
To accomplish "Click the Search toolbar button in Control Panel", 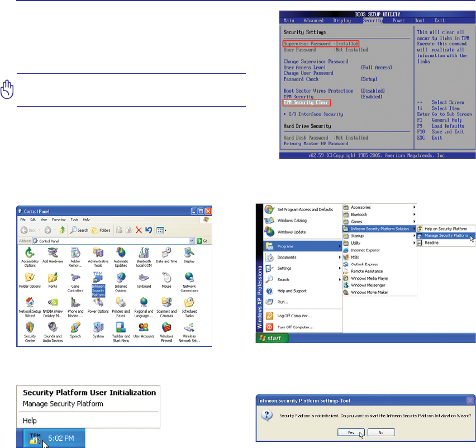I will tap(79, 230).
